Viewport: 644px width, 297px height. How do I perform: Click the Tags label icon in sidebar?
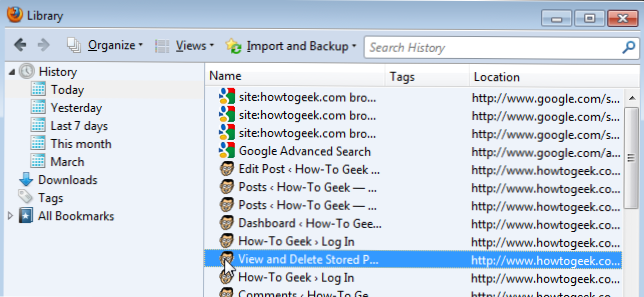click(26, 198)
